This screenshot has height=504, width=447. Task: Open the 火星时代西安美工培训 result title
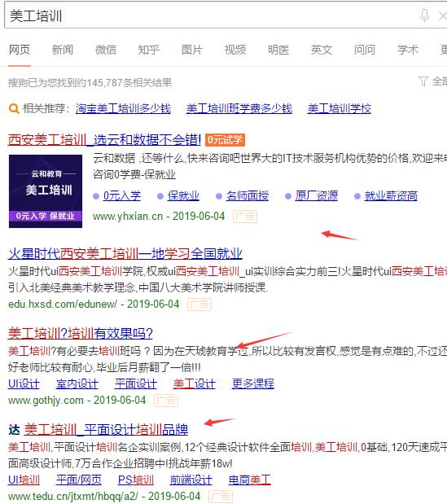[x=125, y=253]
